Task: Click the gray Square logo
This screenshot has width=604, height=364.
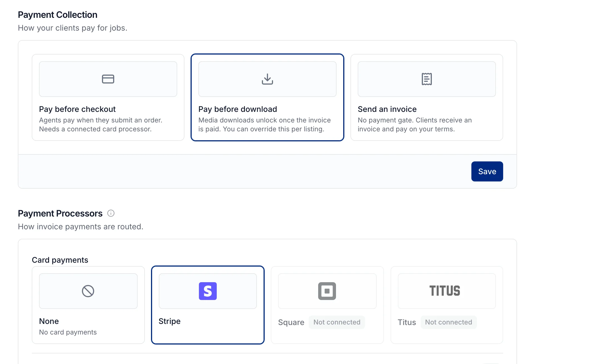Action: coord(327,291)
